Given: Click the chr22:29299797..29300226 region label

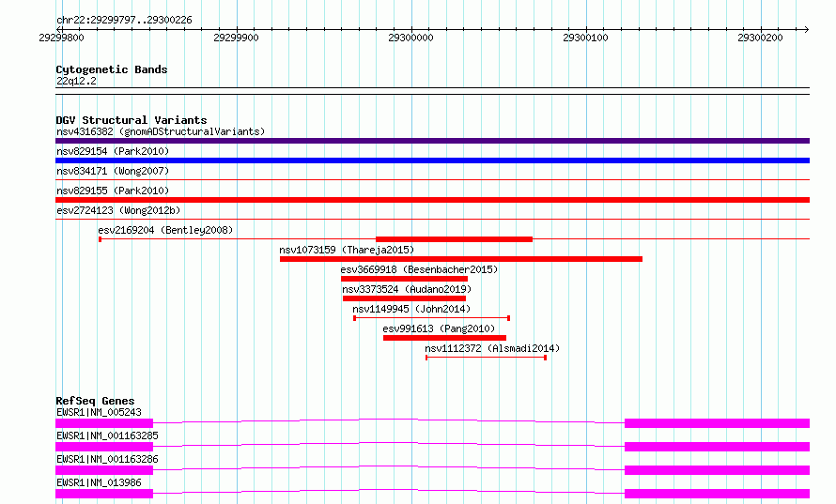Looking at the screenshot, I should pyautogui.click(x=124, y=21).
